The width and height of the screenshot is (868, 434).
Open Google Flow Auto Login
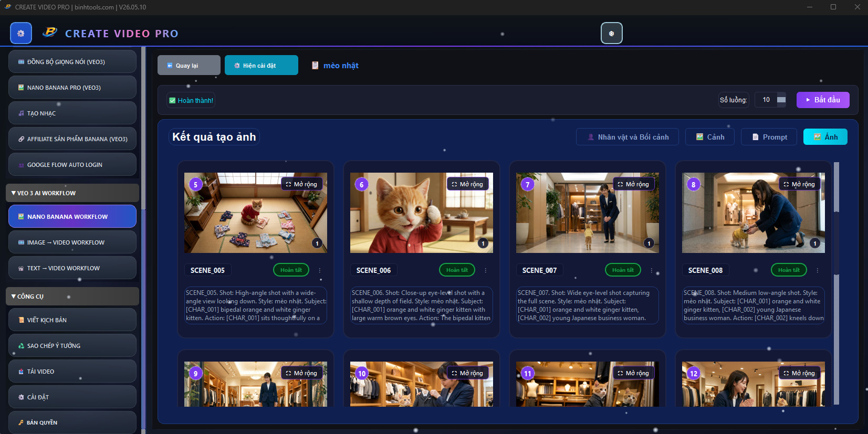click(72, 165)
